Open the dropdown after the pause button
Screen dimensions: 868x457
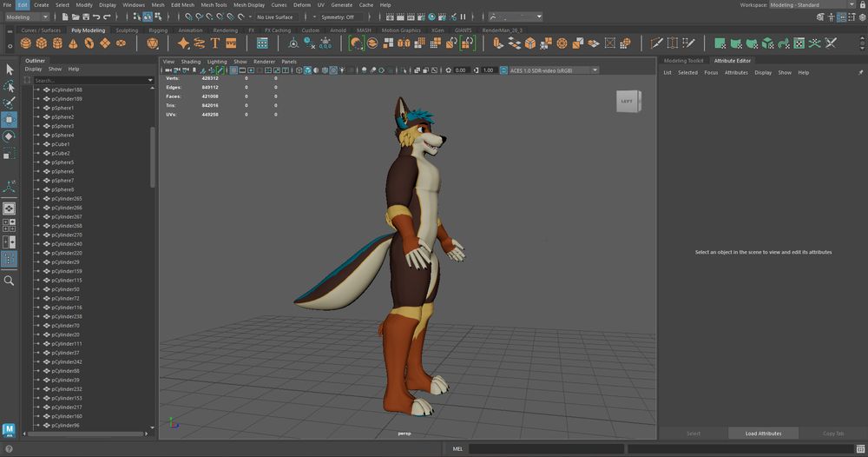click(x=516, y=17)
